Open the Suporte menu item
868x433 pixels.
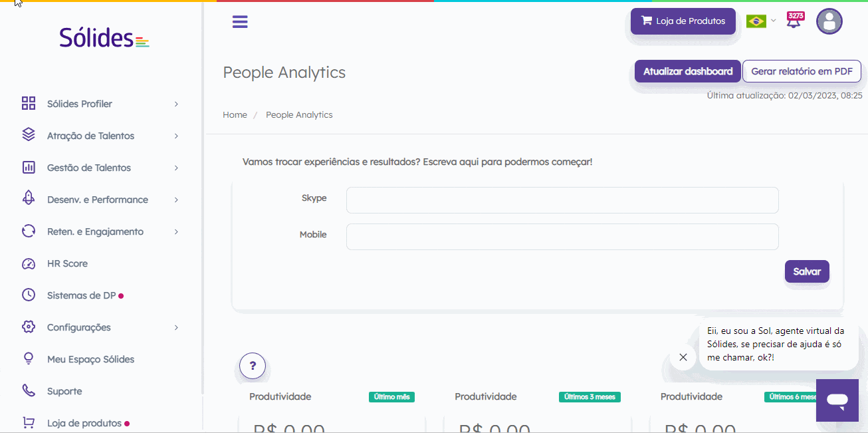click(x=64, y=391)
